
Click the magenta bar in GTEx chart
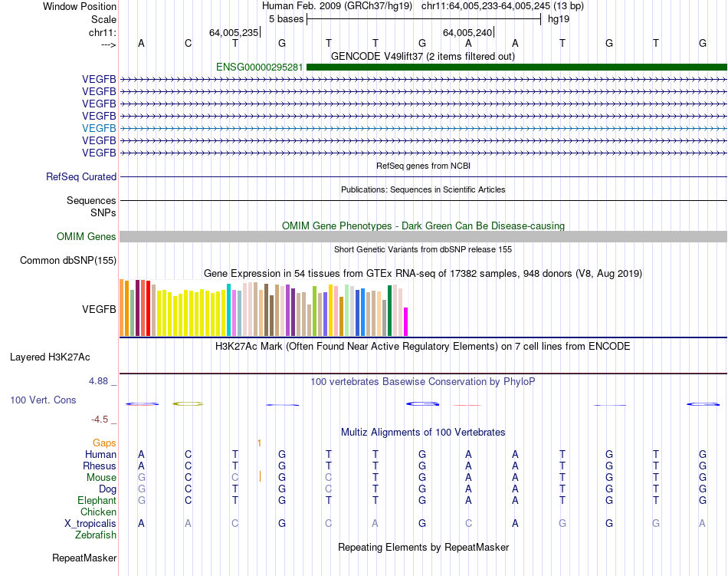(x=406, y=321)
